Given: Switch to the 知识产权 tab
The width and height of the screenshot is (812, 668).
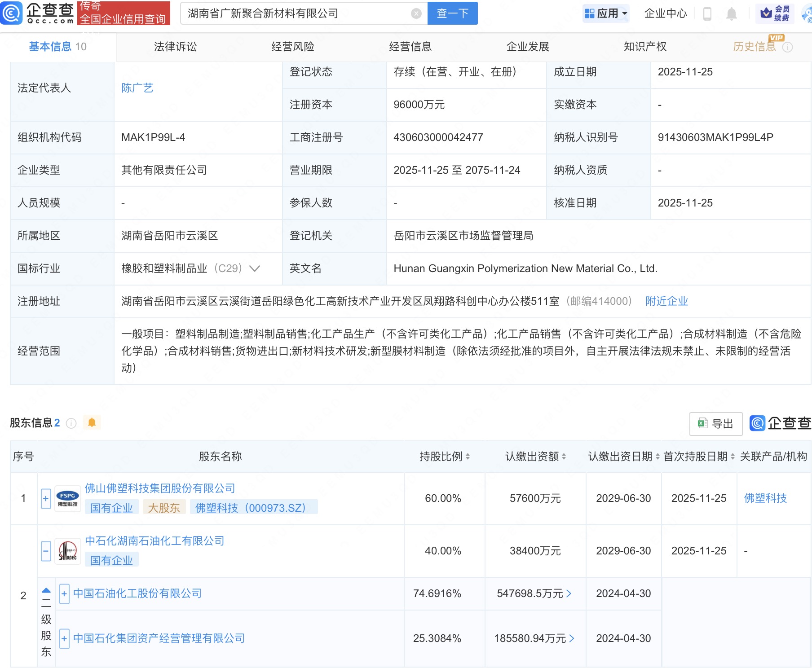Looking at the screenshot, I should point(645,47).
